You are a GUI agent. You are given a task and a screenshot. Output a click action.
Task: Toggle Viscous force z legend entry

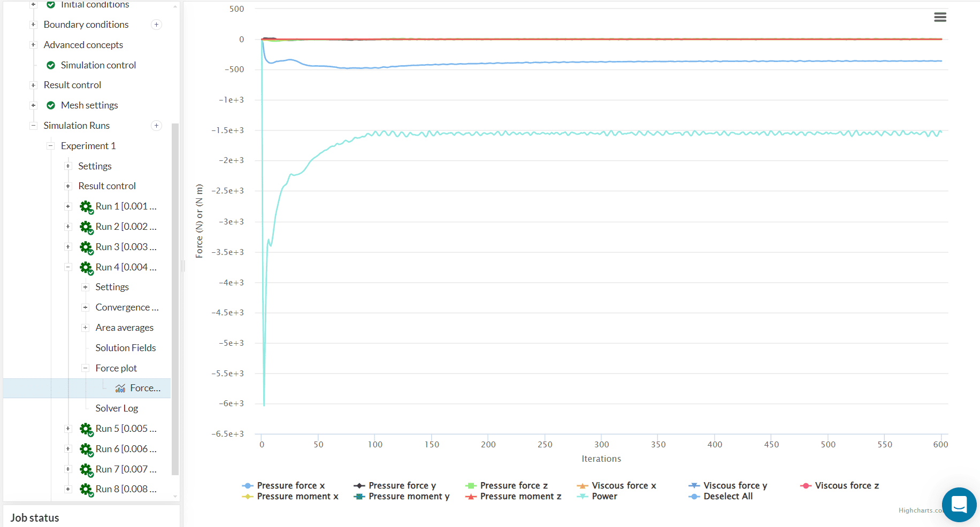846,485
